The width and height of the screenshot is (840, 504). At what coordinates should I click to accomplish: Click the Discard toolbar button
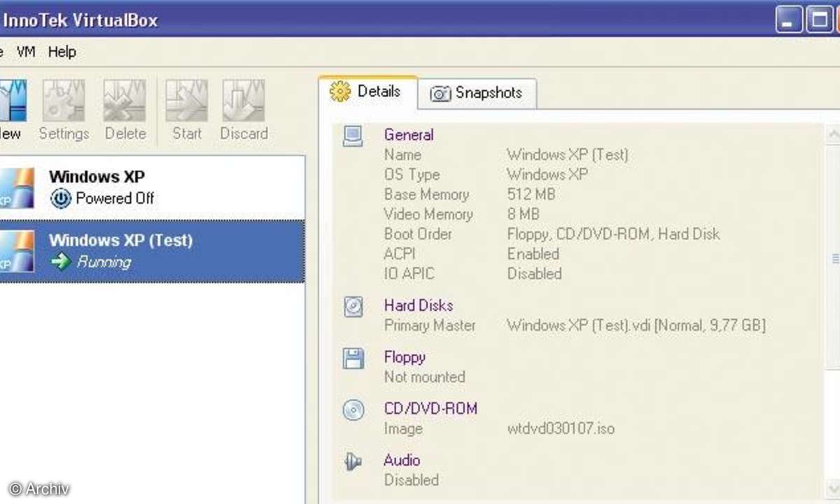[244, 111]
